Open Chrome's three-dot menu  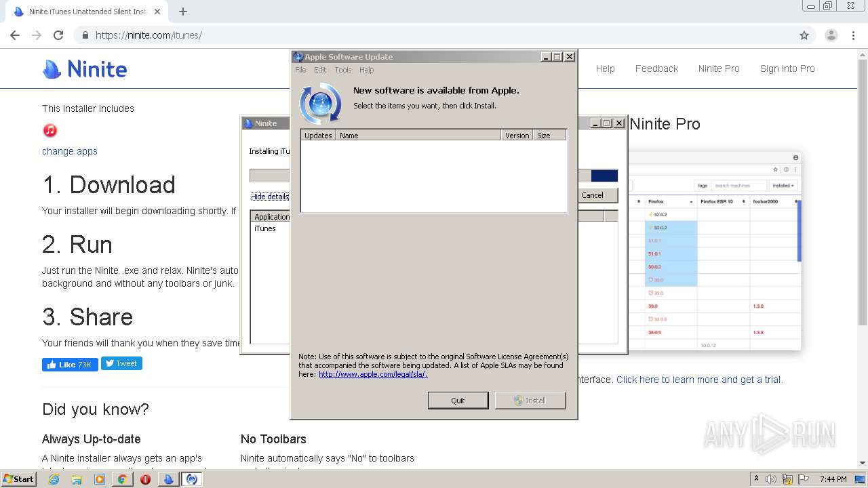[853, 35]
